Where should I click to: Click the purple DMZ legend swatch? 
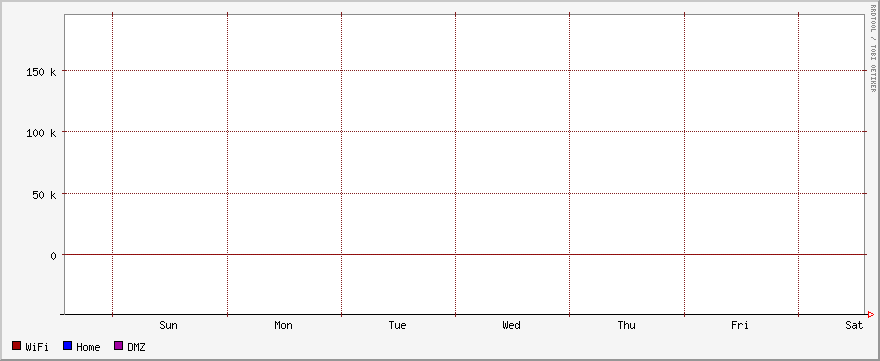point(118,346)
